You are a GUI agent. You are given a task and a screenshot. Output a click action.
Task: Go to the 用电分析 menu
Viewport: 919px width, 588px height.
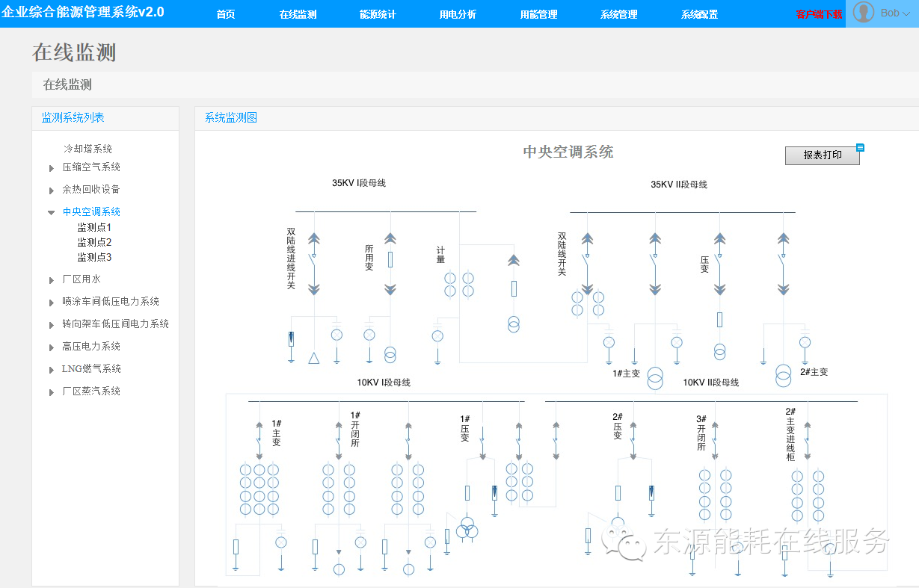458,14
